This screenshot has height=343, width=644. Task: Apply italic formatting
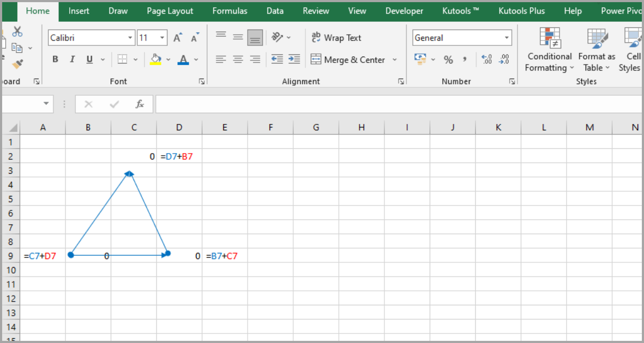tap(72, 59)
